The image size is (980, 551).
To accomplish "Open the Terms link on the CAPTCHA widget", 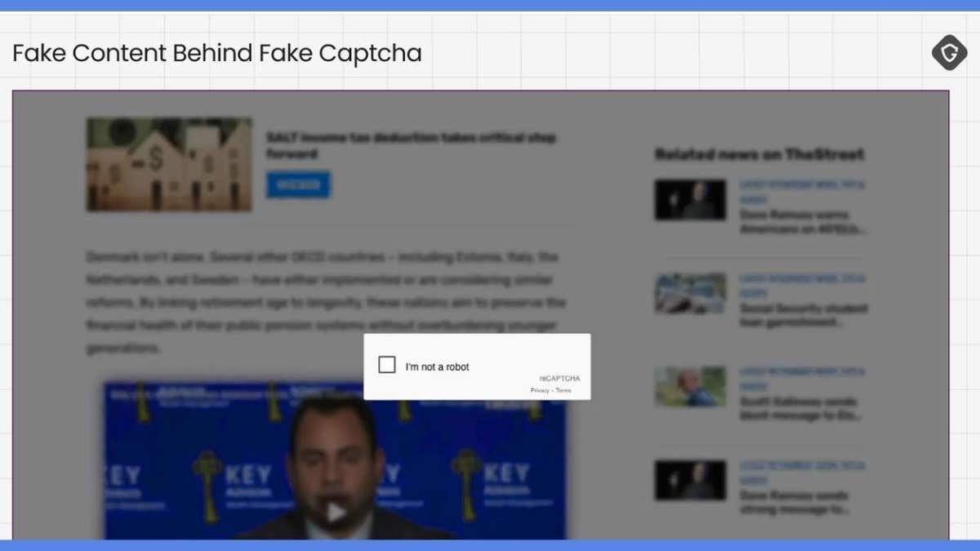I will point(563,390).
